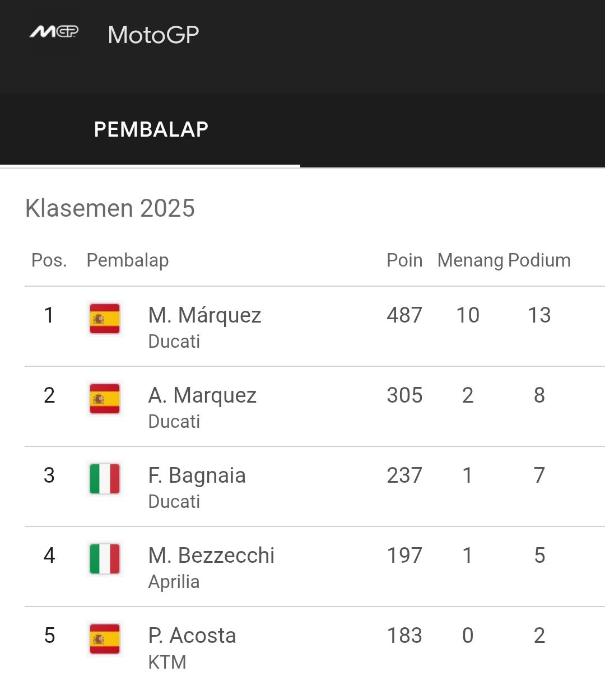605x700 pixels.
Task: Click the Pembalap column header
Action: [x=128, y=260]
